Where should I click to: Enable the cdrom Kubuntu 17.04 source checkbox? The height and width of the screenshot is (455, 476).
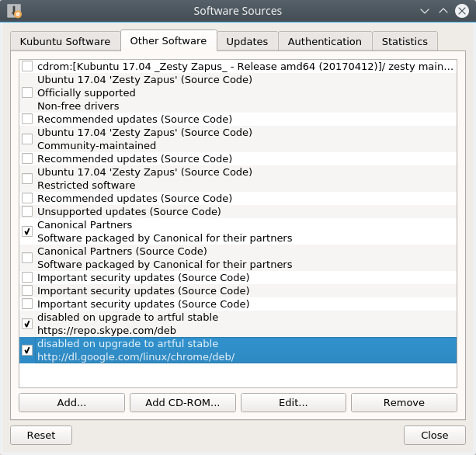27,66
